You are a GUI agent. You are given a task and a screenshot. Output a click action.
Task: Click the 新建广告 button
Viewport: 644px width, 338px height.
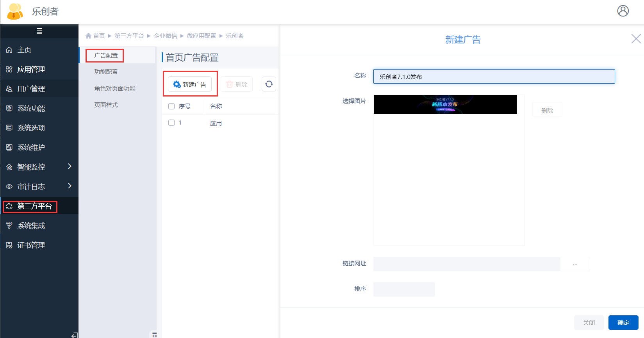pos(190,84)
